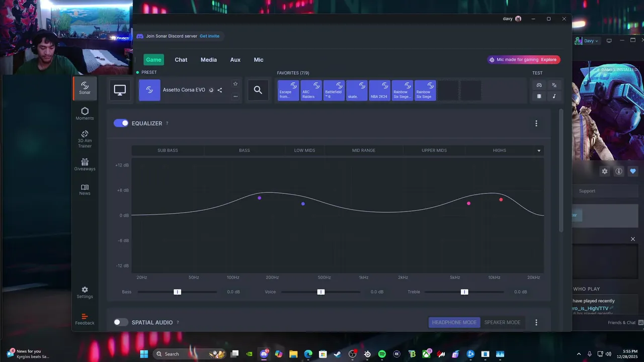Expand the EQ band header dropdown arrow
This screenshot has height=362, width=644.
539,151
